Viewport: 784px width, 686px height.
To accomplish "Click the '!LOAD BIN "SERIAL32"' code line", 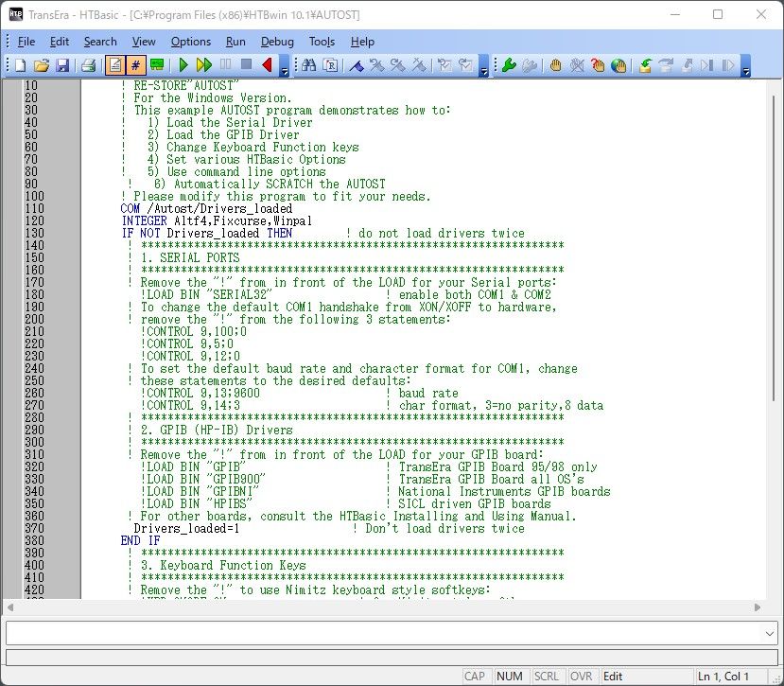I will point(206,294).
